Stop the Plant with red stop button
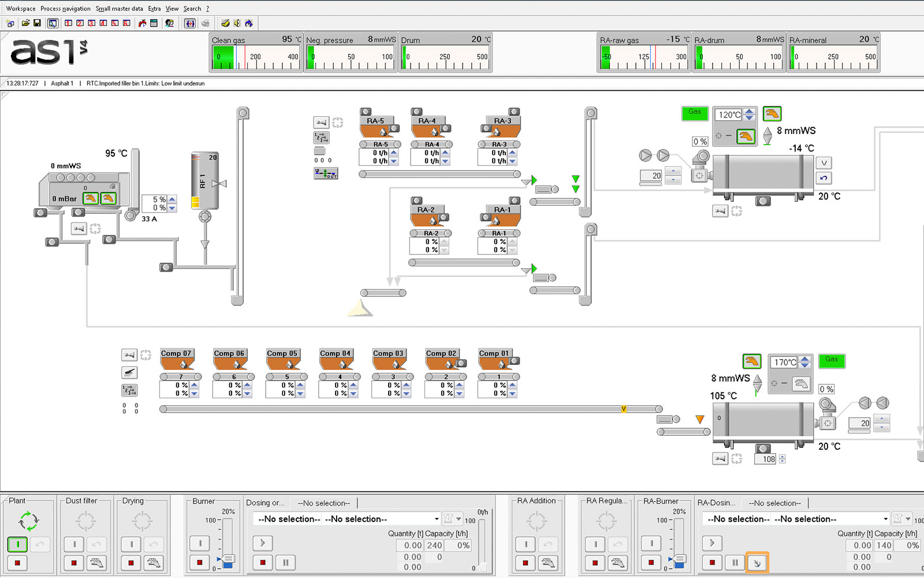 point(17,562)
